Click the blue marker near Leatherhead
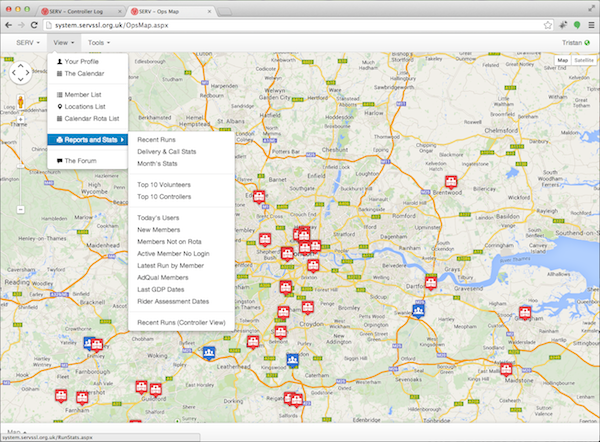 tap(208, 353)
